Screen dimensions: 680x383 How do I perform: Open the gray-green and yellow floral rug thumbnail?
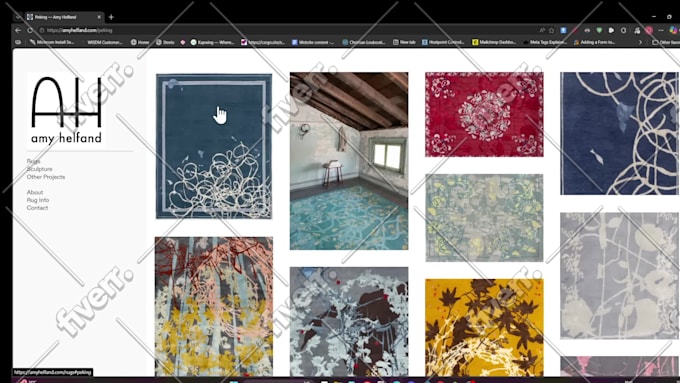coord(484,218)
